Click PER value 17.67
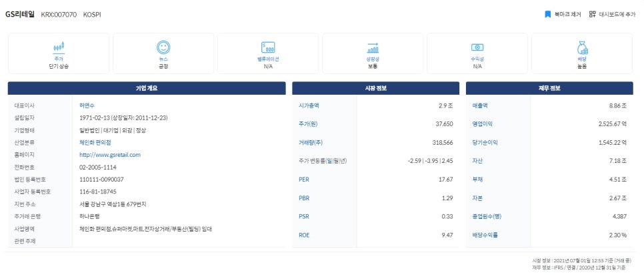The image size is (644, 275). click(446, 180)
